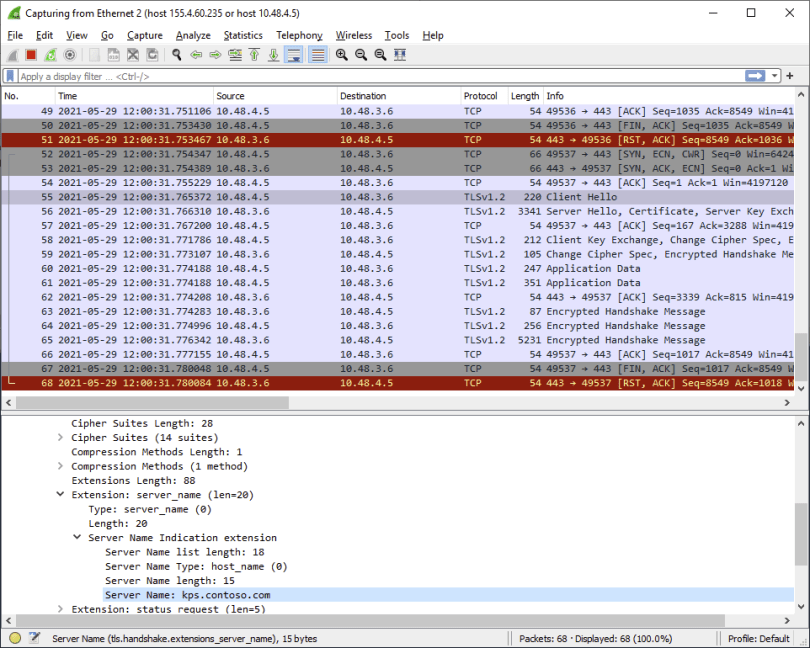810x648 pixels.
Task: Stop the running packet capture
Action: [x=30, y=55]
